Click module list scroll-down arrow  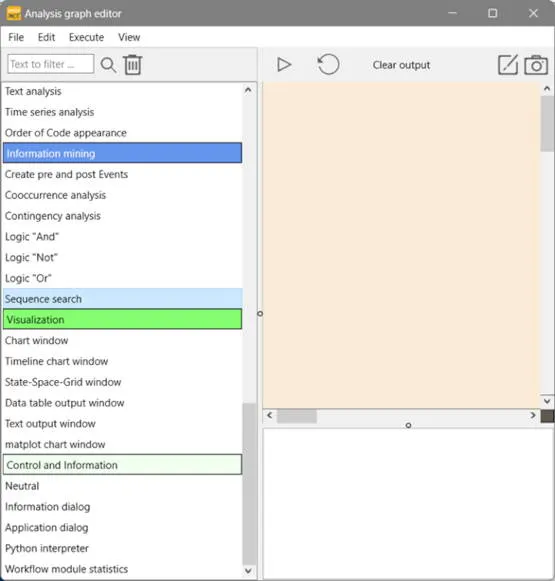click(x=249, y=571)
